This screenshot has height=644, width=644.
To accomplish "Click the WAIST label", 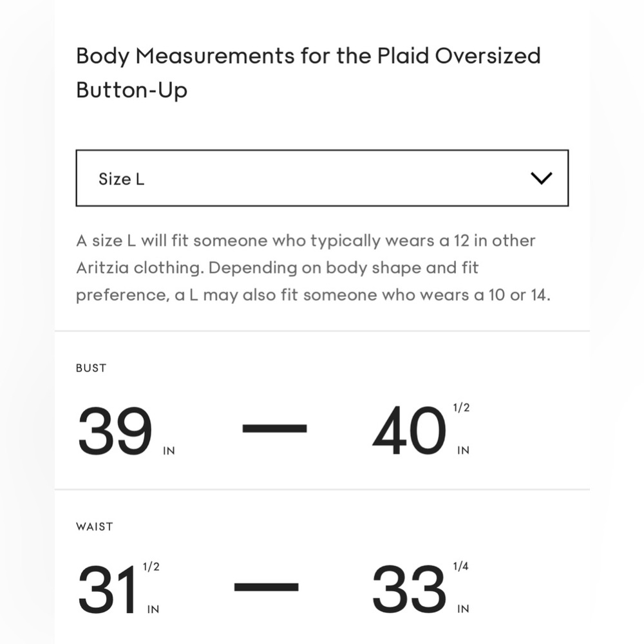I will click(95, 527).
